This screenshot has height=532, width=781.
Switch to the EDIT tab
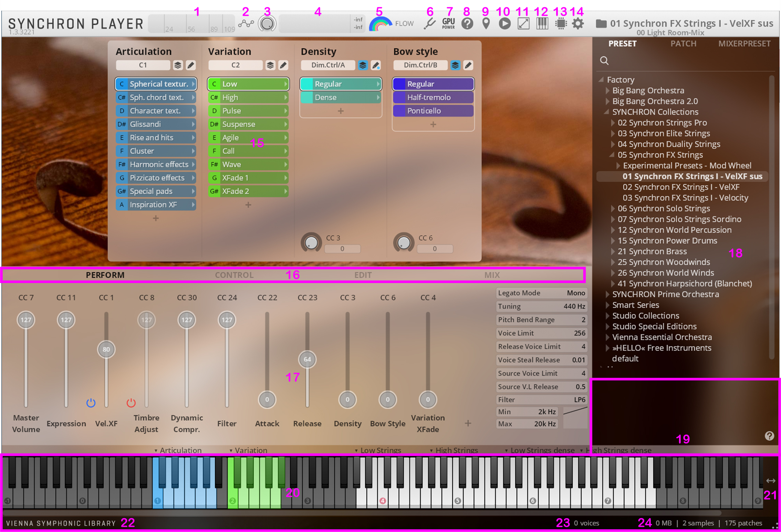coord(363,275)
